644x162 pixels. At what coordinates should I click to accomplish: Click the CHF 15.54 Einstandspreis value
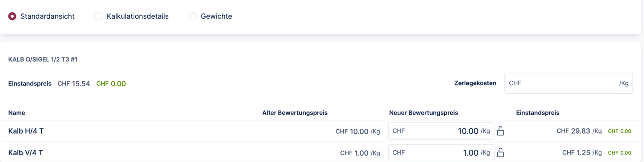[74, 84]
